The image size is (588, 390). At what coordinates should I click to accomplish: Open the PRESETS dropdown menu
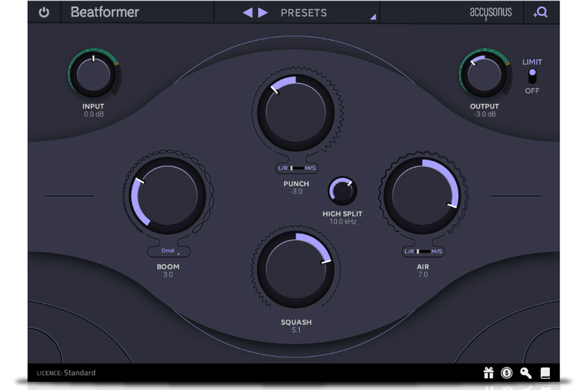304,13
